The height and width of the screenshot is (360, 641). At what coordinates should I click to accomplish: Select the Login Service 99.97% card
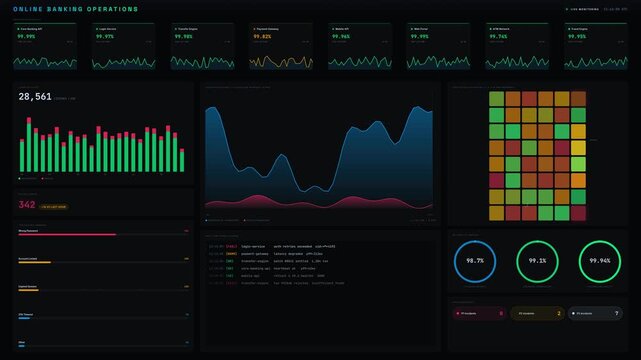point(123,47)
